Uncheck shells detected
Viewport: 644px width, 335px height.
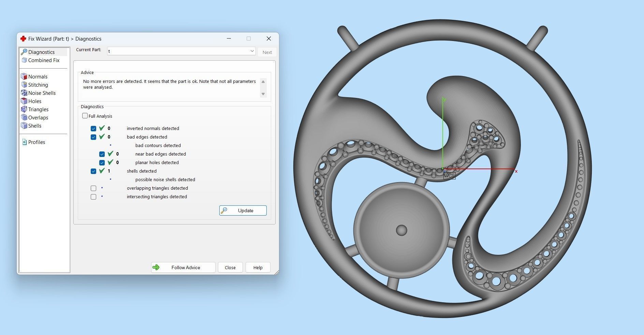point(93,171)
